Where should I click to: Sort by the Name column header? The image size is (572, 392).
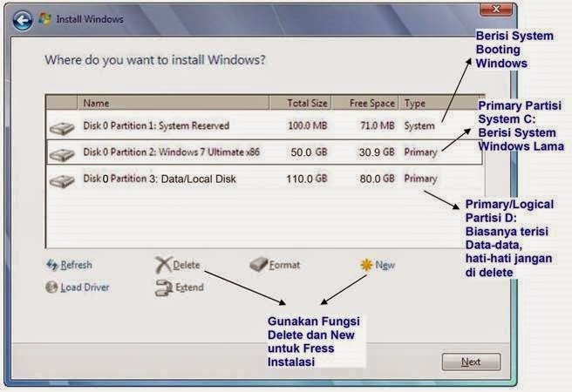174,103
